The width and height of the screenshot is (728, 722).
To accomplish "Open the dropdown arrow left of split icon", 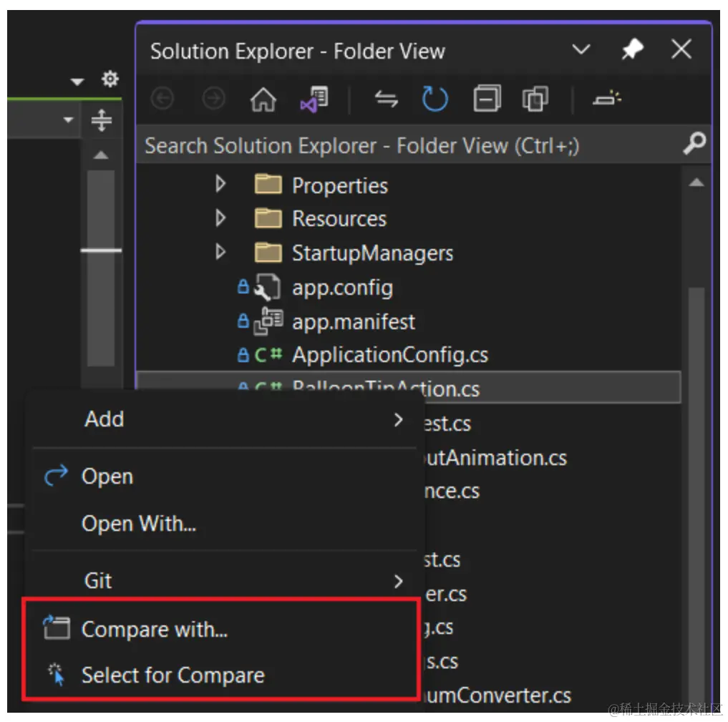I will (68, 119).
